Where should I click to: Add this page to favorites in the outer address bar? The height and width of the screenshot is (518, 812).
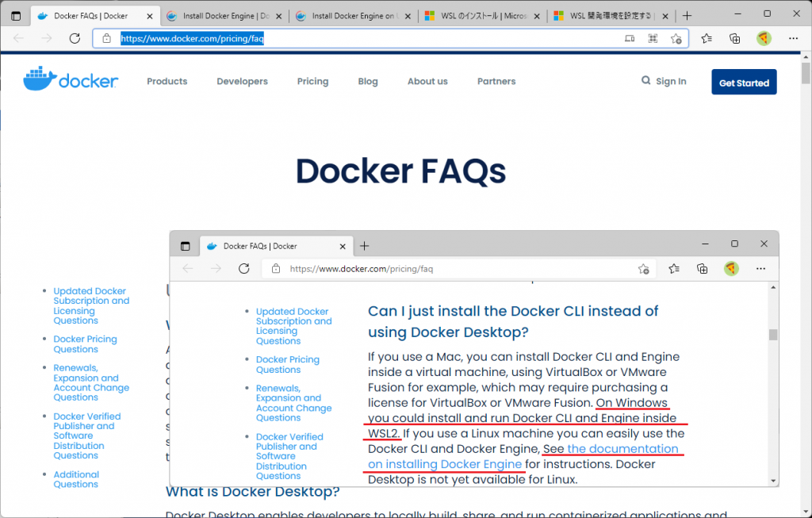(x=676, y=38)
